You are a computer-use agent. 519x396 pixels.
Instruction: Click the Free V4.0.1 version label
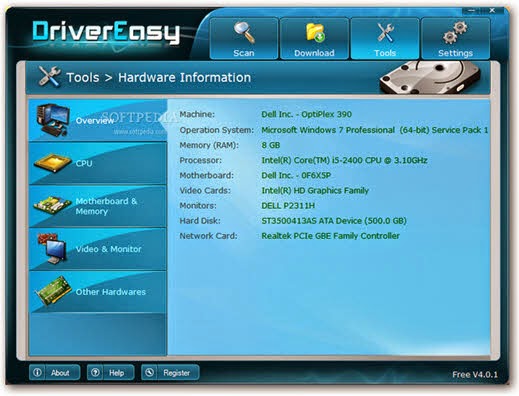coord(475,374)
